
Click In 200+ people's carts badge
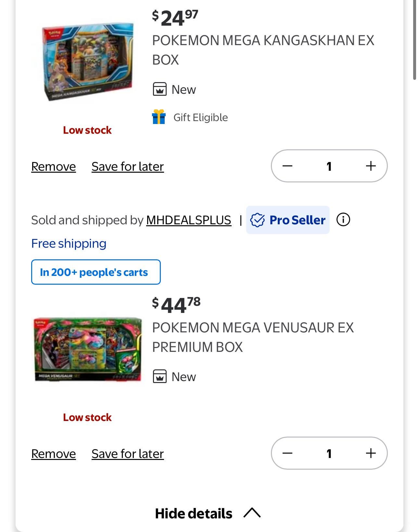click(x=96, y=272)
